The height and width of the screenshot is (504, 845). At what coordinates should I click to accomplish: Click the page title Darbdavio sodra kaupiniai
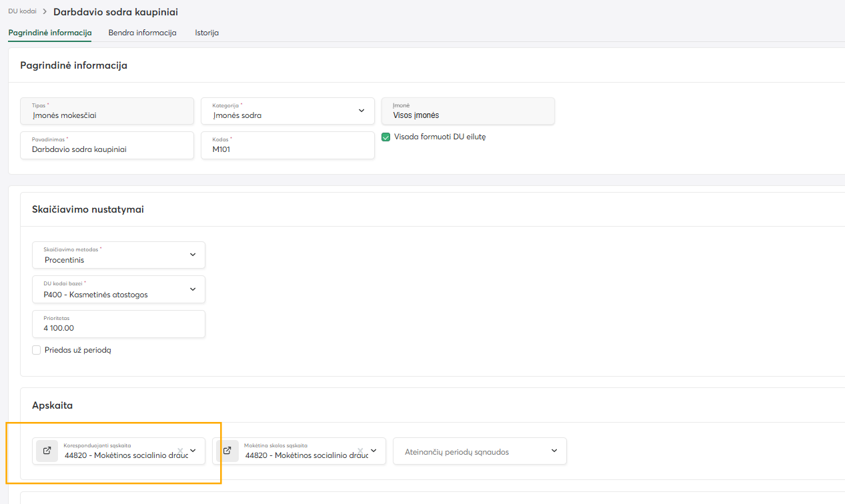115,12
